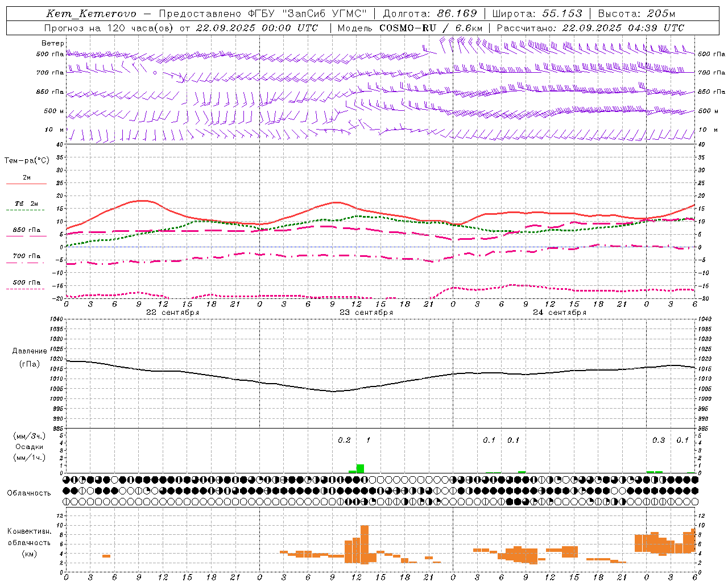Screen dimensions: 728x582
Task: Click the dashed green Td legend line
Action: 25,210
